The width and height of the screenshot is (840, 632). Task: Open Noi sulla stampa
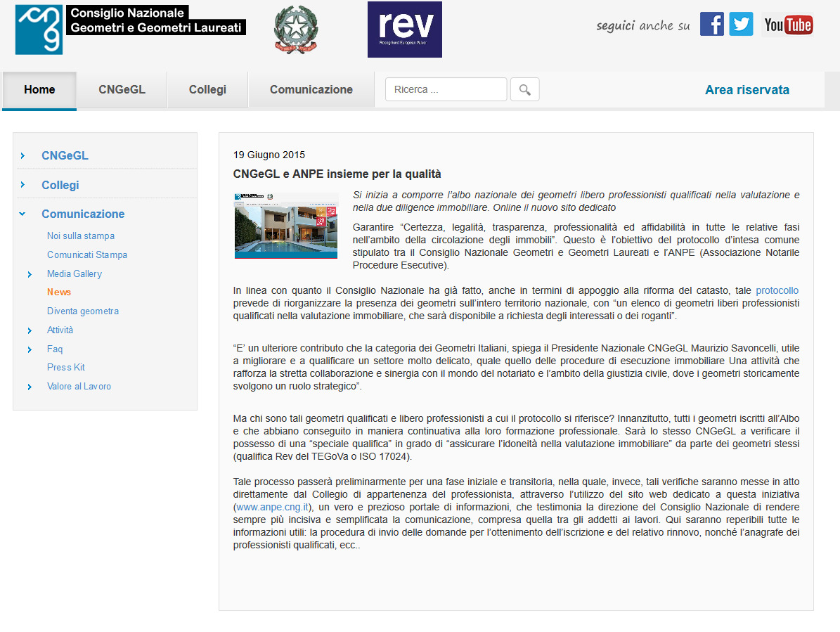pyautogui.click(x=81, y=236)
